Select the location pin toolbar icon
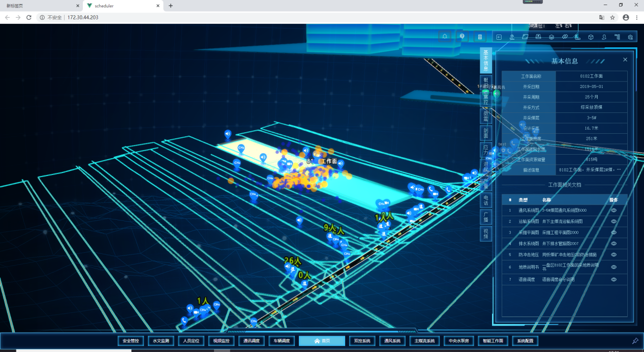Viewport: 644px width, 352px height. pyautogui.click(x=512, y=37)
